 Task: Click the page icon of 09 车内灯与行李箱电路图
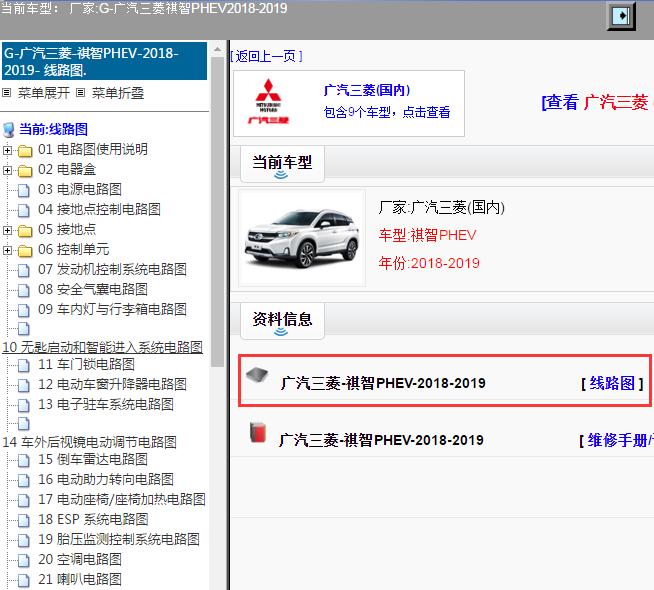coord(24,310)
